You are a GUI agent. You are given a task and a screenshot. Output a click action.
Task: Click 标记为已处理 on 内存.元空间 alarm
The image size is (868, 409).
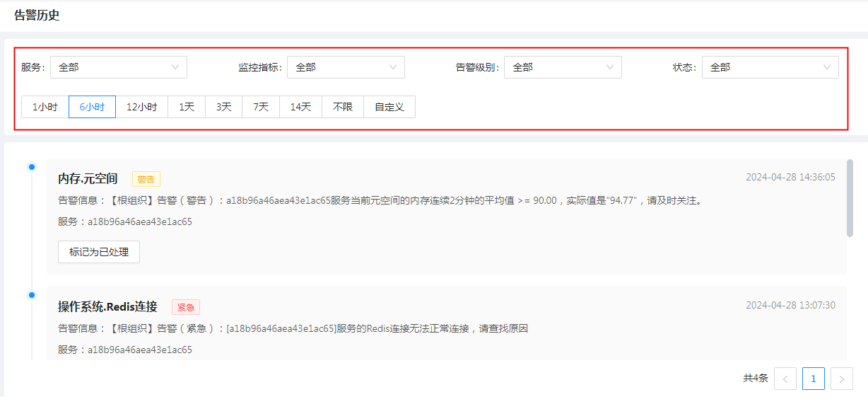pyautogui.click(x=99, y=252)
